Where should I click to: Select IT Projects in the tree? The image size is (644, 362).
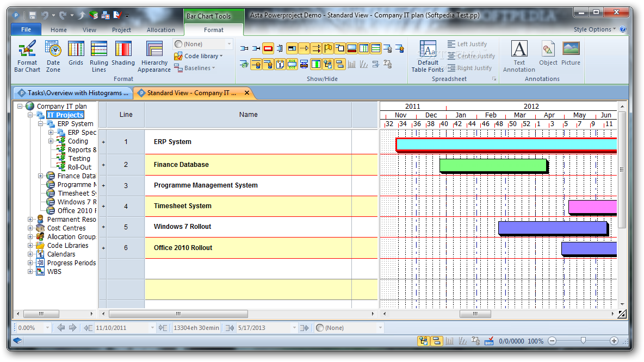click(x=65, y=115)
